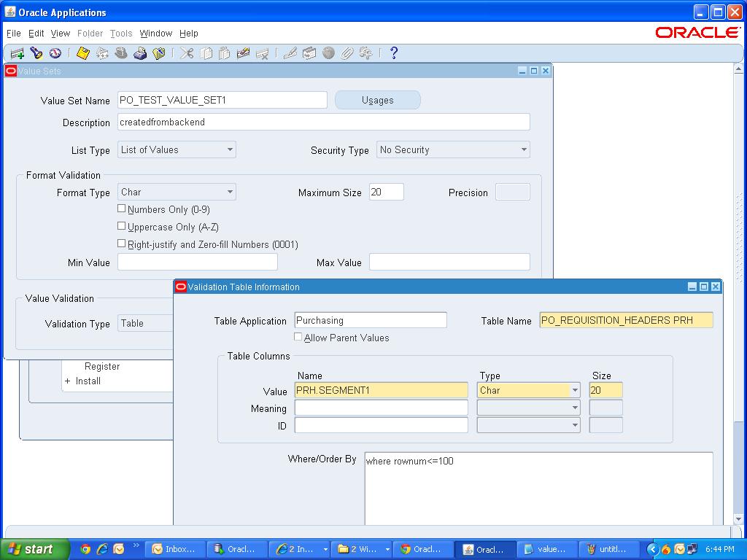The height and width of the screenshot is (560, 747).
Task: Expand the Security Type dropdown
Action: click(525, 149)
